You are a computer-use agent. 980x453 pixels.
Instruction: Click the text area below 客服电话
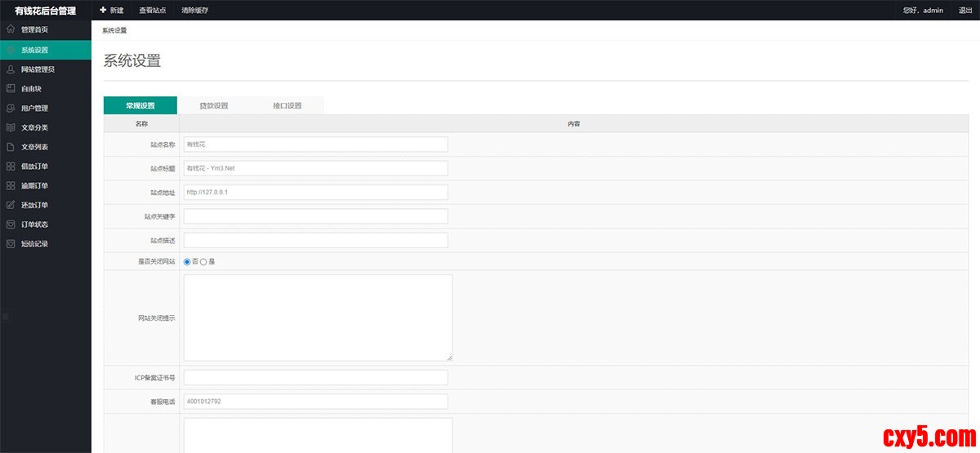pos(318,435)
